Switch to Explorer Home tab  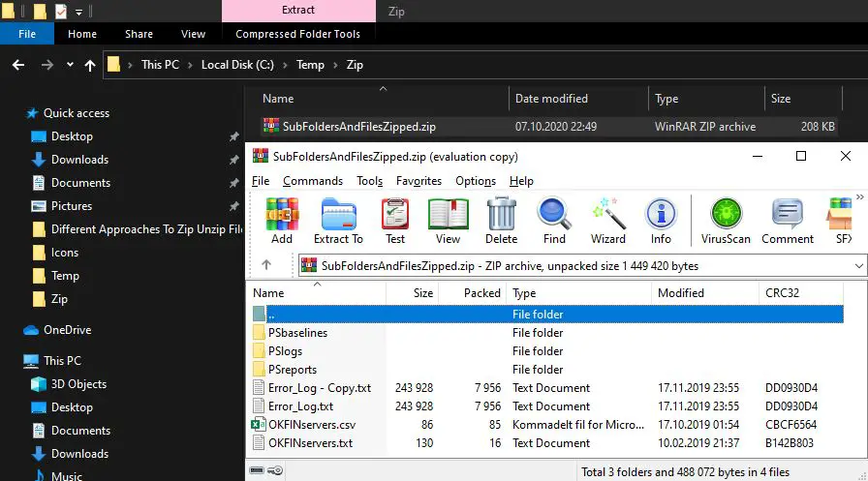point(82,34)
